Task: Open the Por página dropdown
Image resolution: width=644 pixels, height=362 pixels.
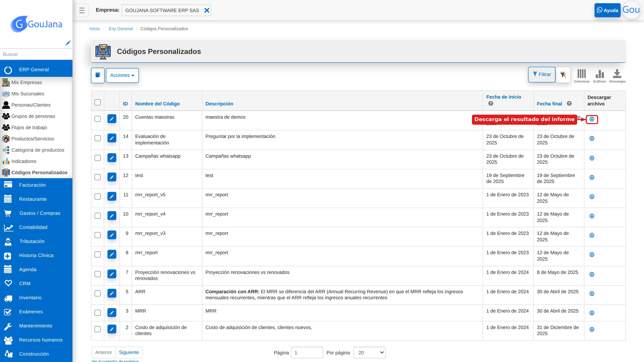Action: tap(369, 353)
